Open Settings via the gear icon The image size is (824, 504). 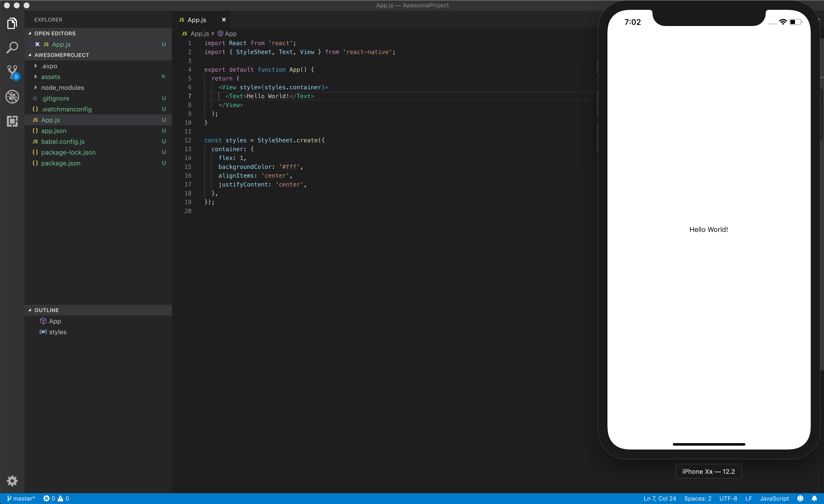(x=12, y=481)
